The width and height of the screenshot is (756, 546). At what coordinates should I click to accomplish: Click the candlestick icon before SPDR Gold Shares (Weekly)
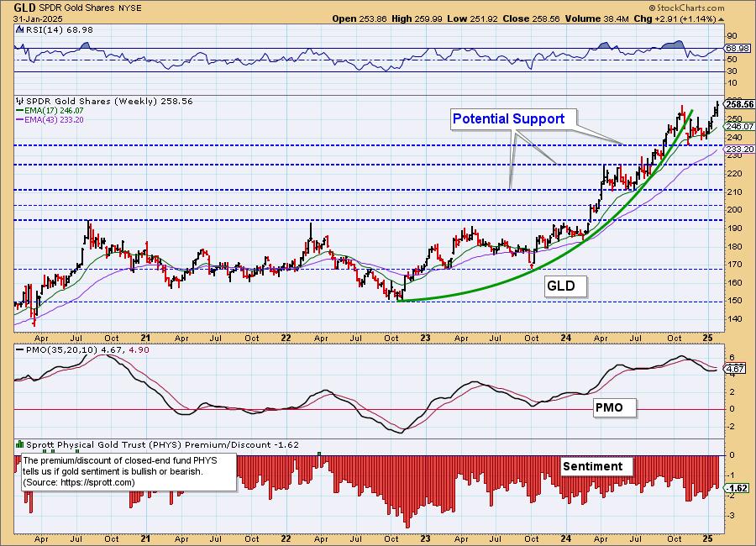click(20, 102)
